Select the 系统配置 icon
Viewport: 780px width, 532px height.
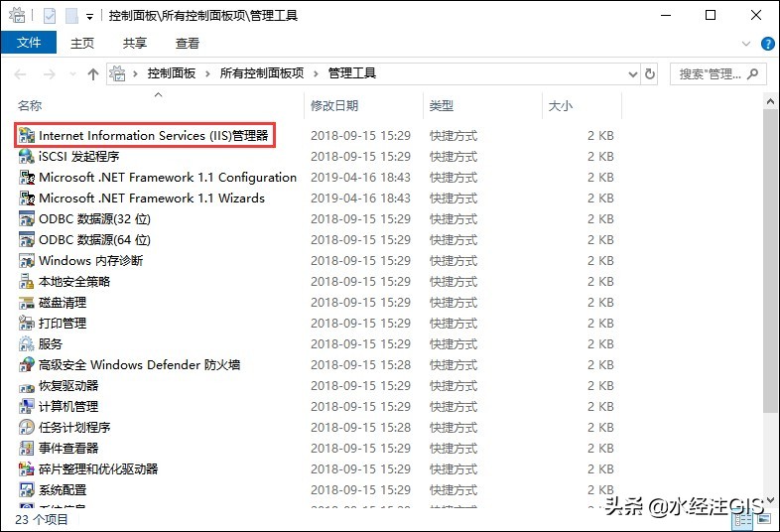point(27,490)
